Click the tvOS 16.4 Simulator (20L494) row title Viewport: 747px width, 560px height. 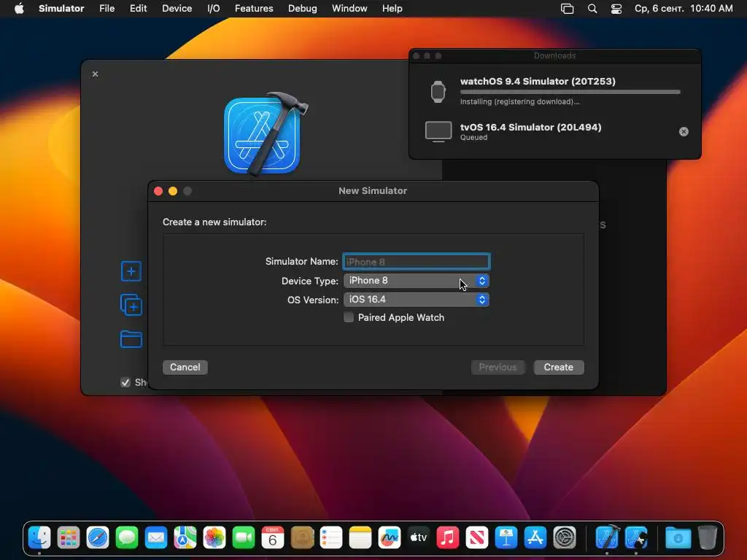[x=531, y=127]
